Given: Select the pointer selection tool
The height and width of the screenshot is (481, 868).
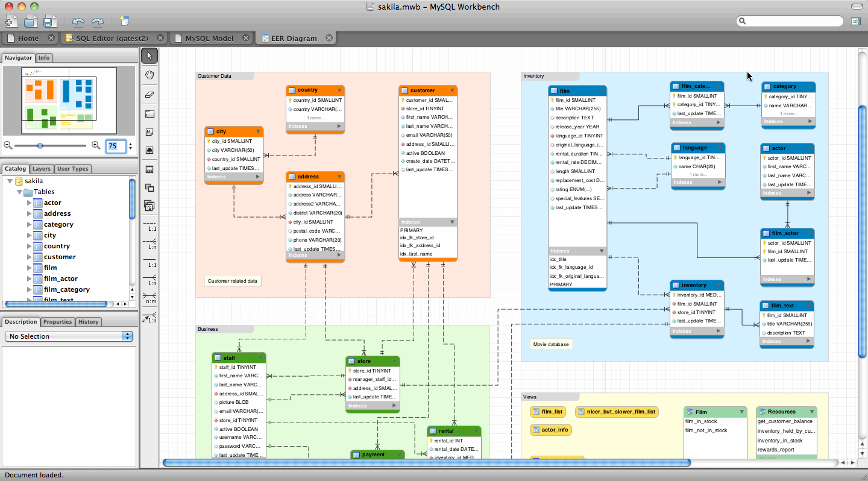Looking at the screenshot, I should [x=149, y=56].
